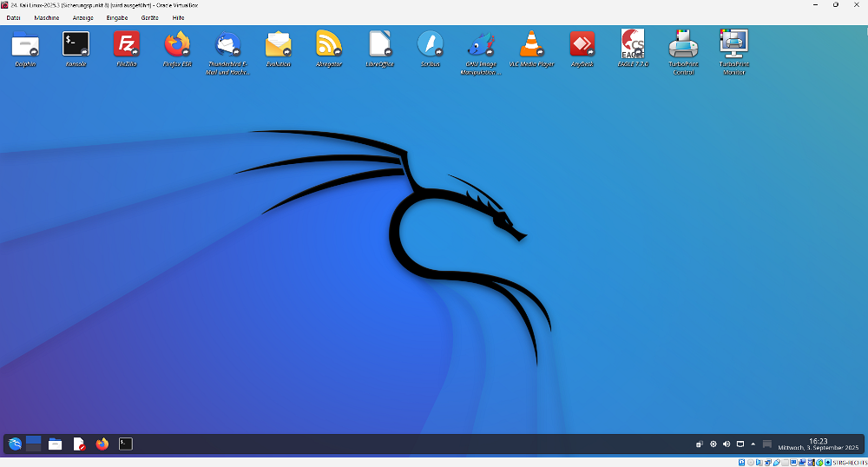
Task: Open the volume control in system tray
Action: tap(727, 444)
